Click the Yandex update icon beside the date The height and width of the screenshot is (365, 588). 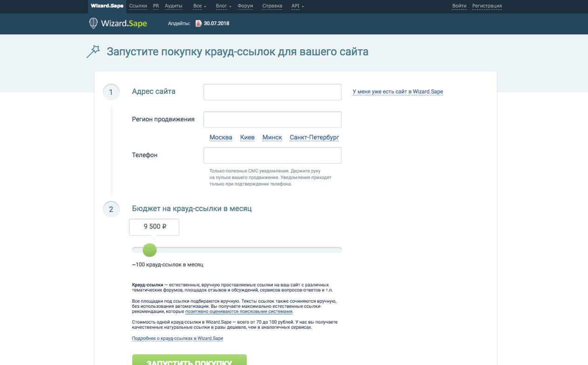pyautogui.click(x=198, y=23)
